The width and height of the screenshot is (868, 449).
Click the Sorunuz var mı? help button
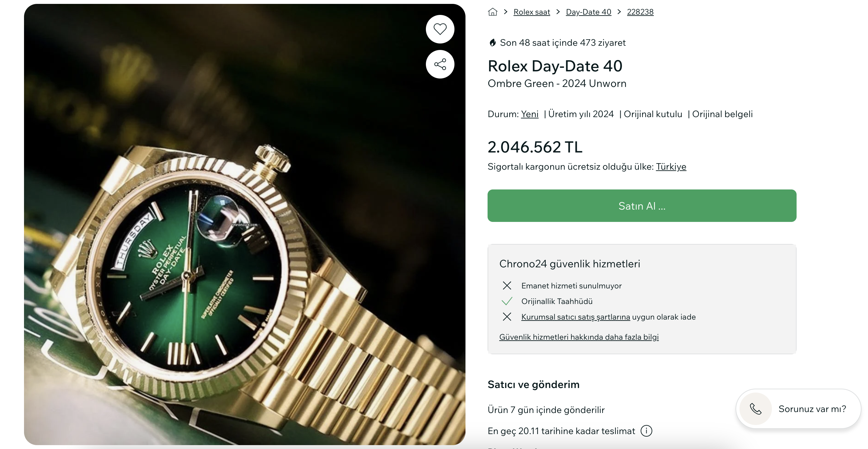pyautogui.click(x=798, y=408)
